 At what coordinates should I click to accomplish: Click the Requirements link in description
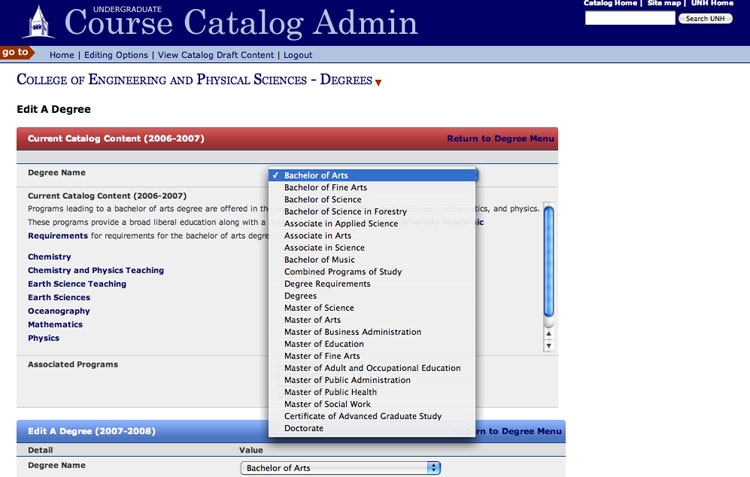[58, 236]
